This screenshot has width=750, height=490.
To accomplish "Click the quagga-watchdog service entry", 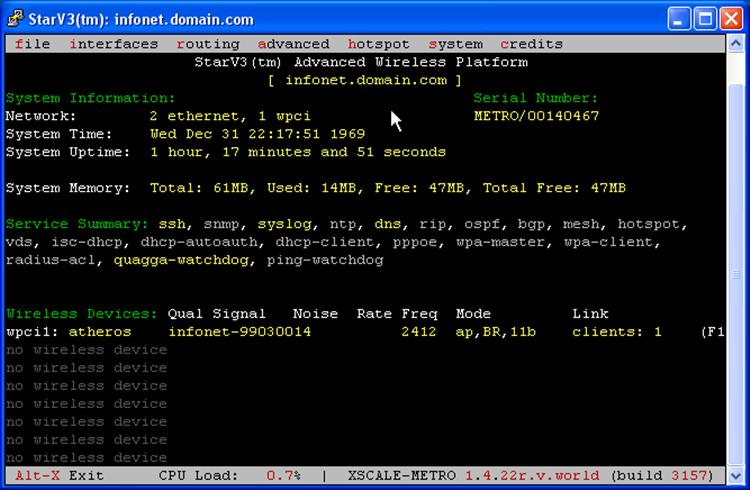I will 181,260.
